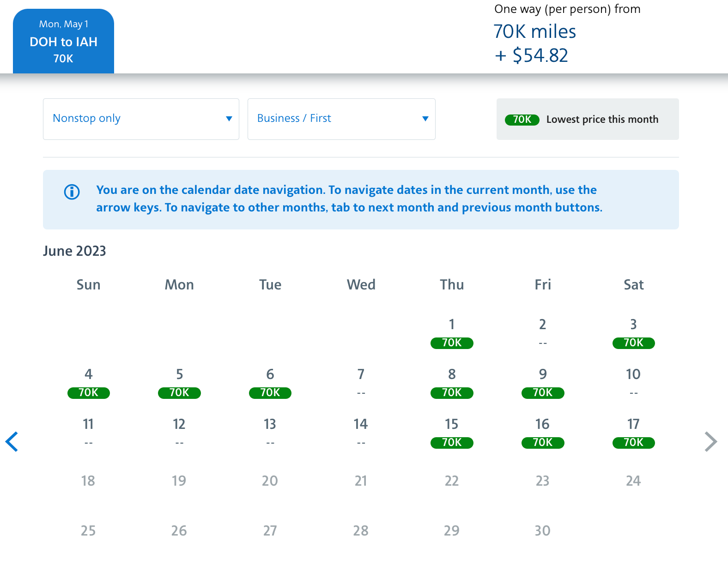Click the greyed-out date 20
The width and height of the screenshot is (728, 566).
[270, 481]
